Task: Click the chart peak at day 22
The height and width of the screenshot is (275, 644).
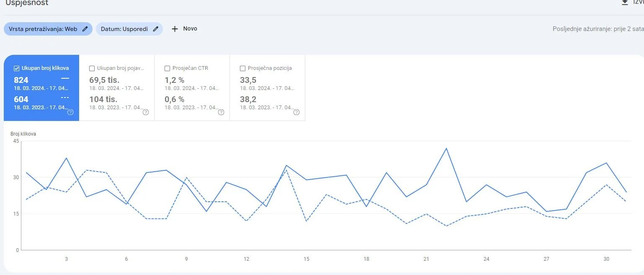Action: [446, 148]
